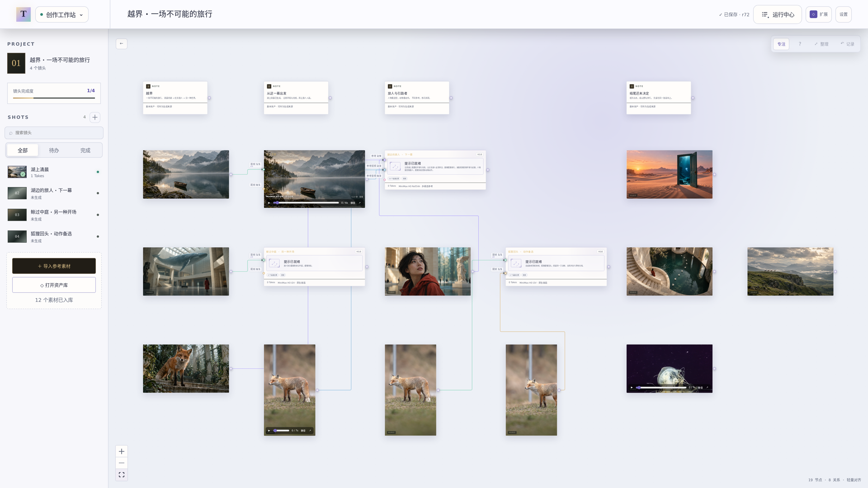Play the jellyfish video node
Viewport: 868px width, 488px height.
click(632, 388)
